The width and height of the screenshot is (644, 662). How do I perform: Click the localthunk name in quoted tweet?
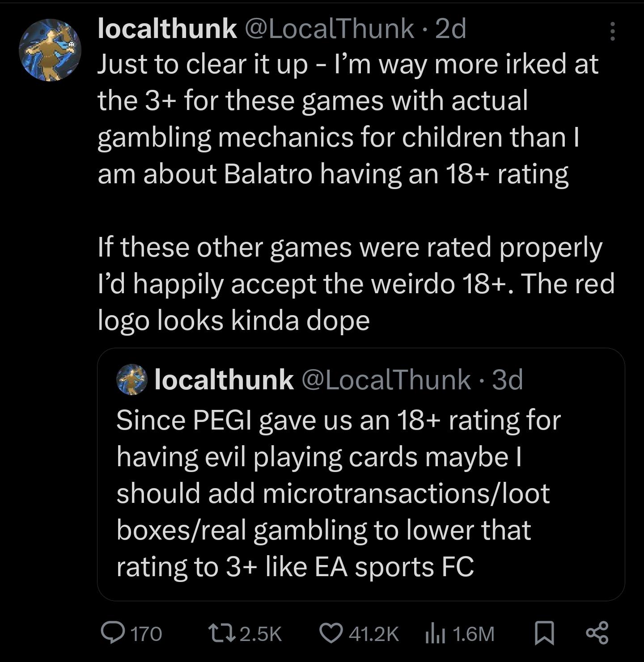click(224, 379)
